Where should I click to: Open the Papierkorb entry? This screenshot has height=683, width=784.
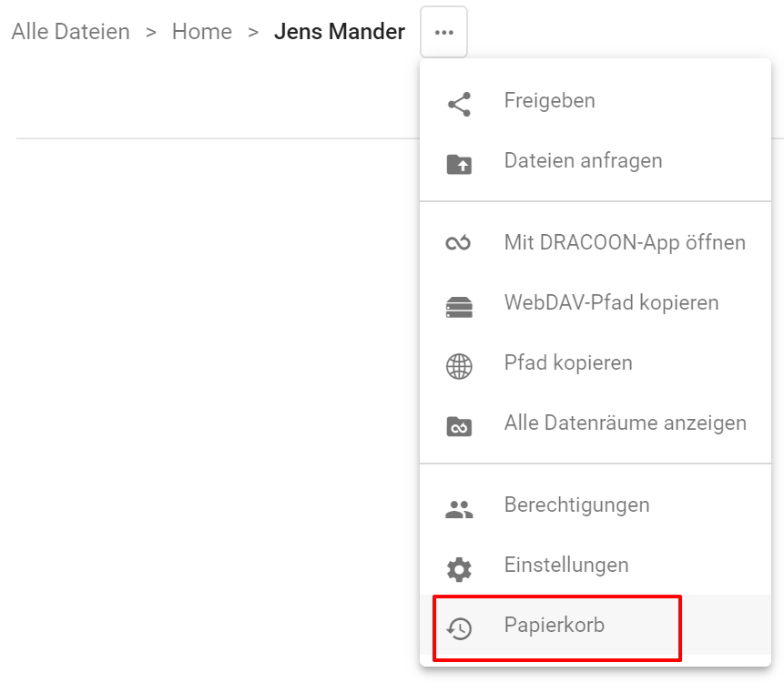coord(595,625)
